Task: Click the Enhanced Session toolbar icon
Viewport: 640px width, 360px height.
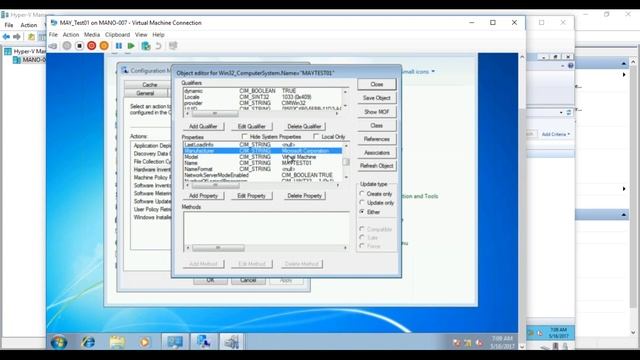Action: (x=173, y=46)
